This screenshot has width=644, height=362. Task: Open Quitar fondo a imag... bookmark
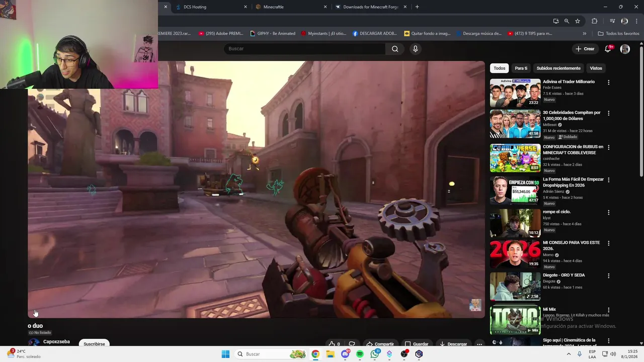[427, 34]
